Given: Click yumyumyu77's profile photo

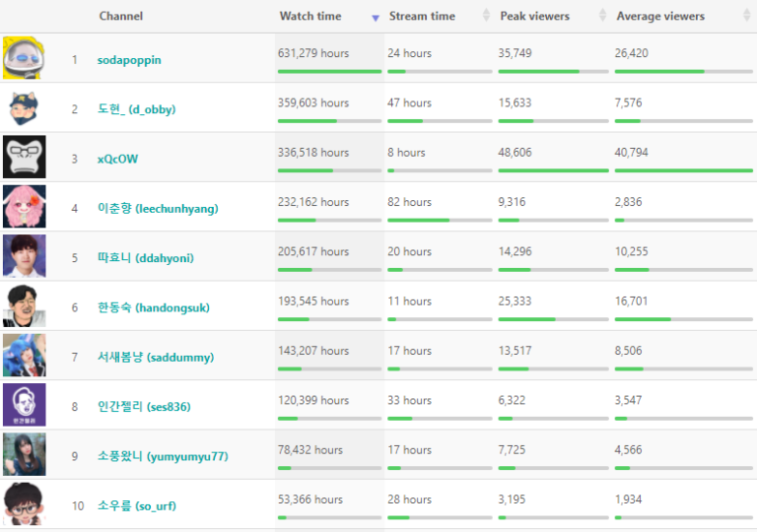Looking at the screenshot, I should tap(23, 455).
